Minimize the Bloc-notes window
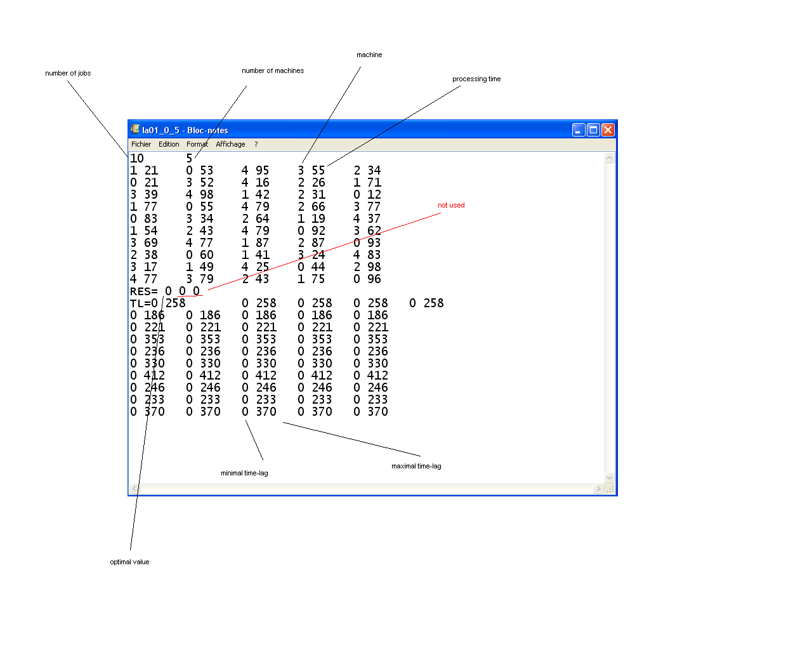Viewport: 812px width, 650px height. coord(579,129)
